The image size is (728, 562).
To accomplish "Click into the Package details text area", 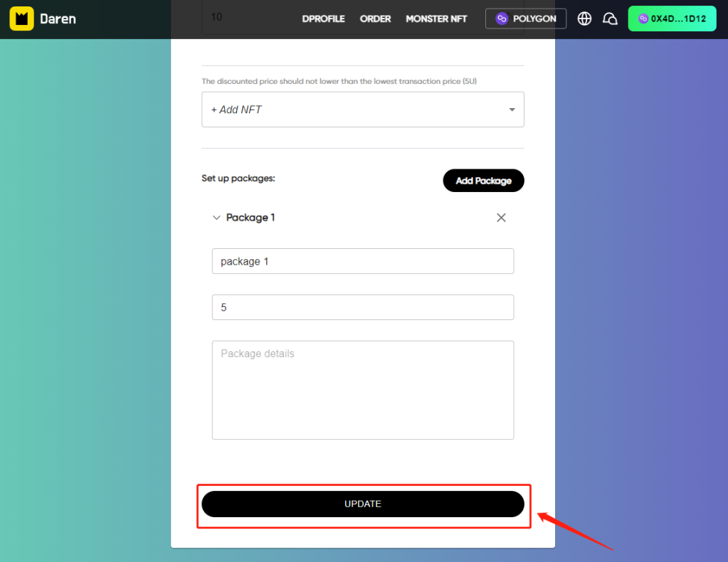I will point(363,390).
